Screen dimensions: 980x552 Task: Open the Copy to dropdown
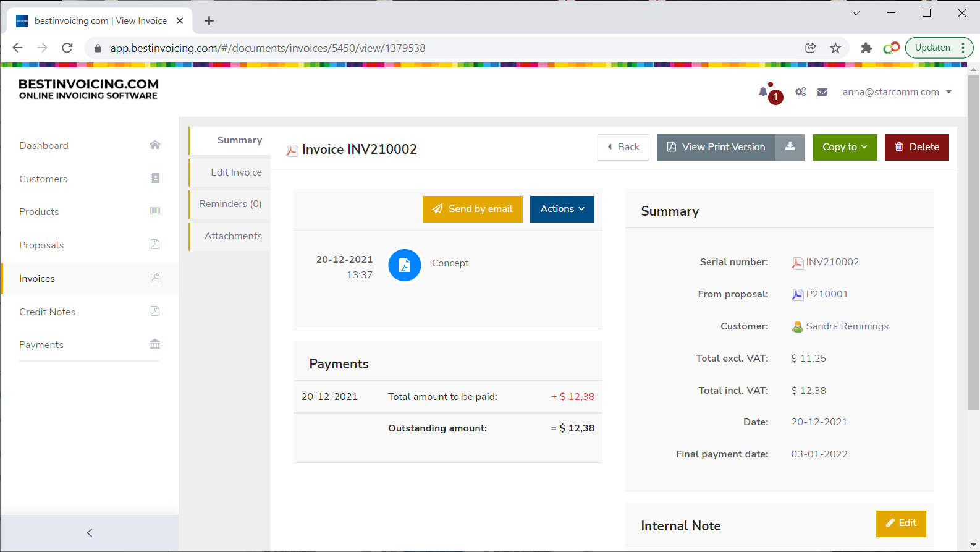844,147
